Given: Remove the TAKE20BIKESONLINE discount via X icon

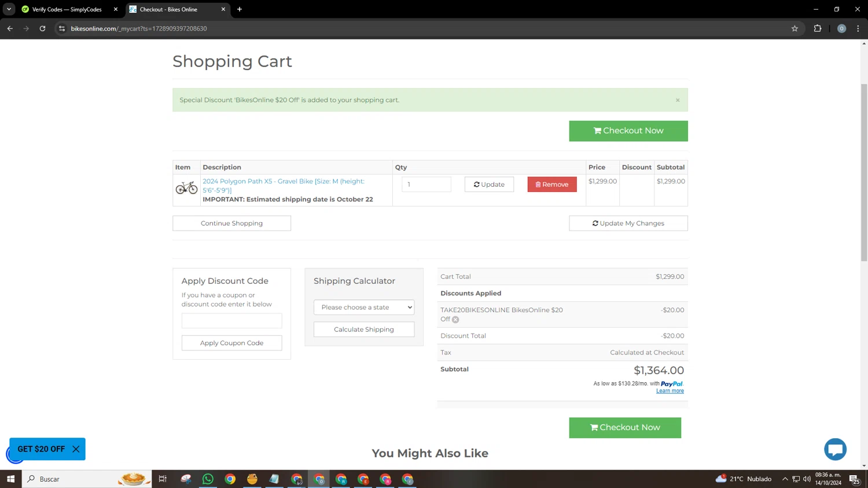Looking at the screenshot, I should tap(455, 320).
